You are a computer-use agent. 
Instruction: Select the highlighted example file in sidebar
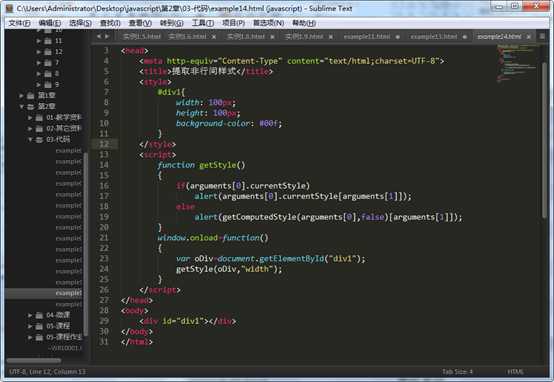coord(44,293)
